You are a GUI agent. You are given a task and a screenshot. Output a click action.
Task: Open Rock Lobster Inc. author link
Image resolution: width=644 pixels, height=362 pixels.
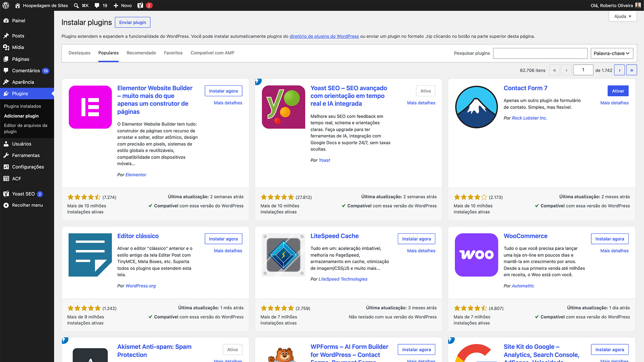[529, 118]
